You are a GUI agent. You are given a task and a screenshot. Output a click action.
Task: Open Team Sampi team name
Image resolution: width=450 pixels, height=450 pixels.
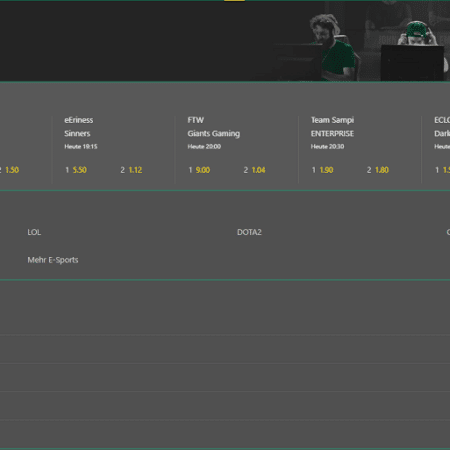[x=332, y=120]
